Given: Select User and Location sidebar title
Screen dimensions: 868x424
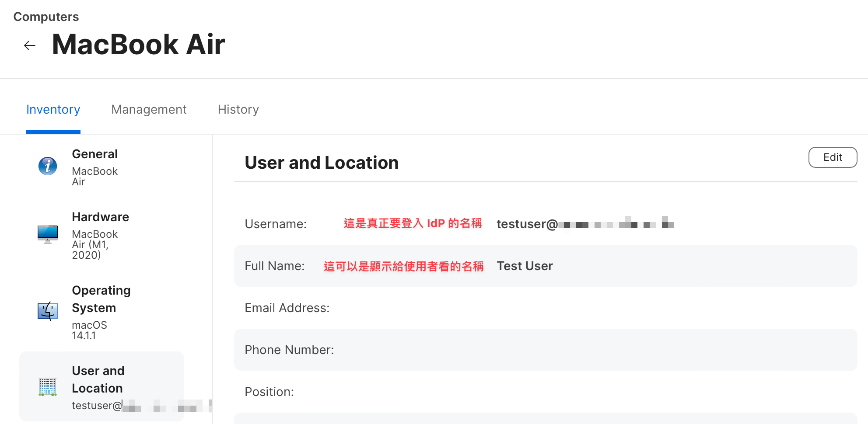Looking at the screenshot, I should [x=98, y=379].
